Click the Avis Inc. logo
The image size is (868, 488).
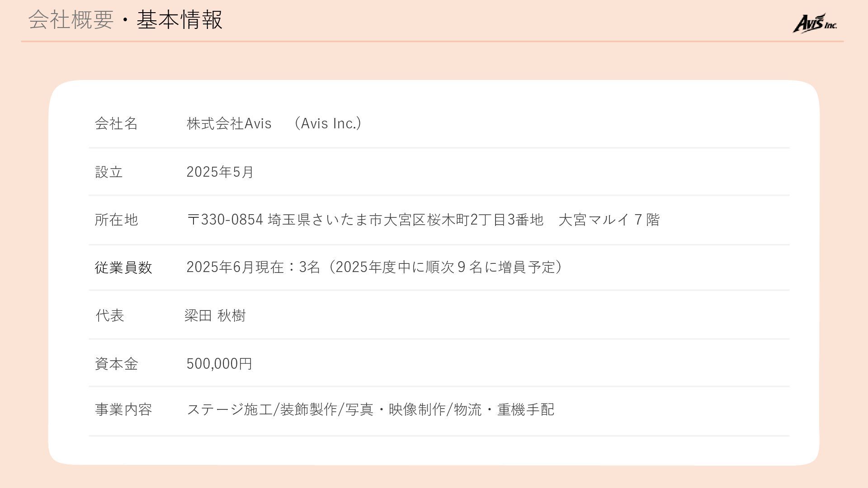[815, 23]
